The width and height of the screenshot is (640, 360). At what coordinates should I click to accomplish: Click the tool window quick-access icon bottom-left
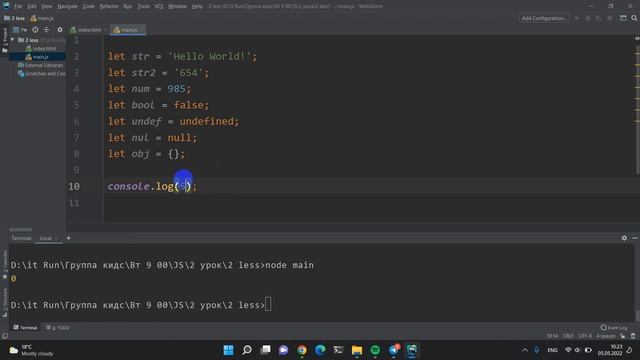pyautogui.click(x=5, y=336)
